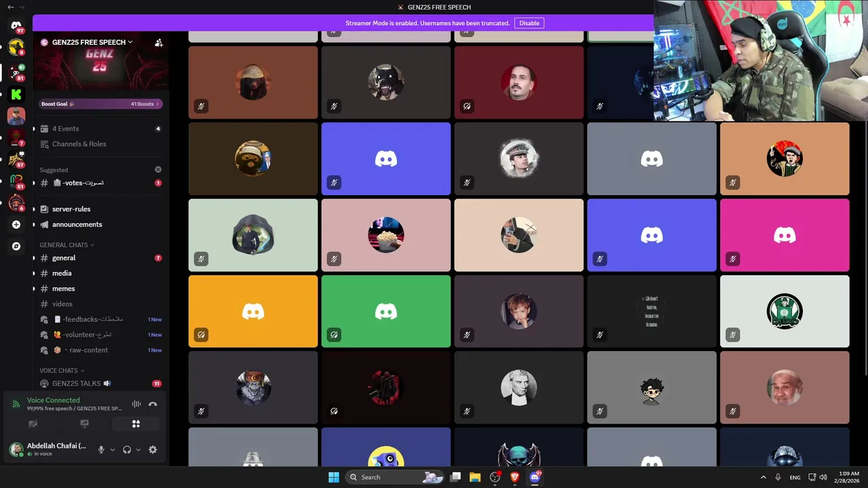The width and height of the screenshot is (868, 488).
Task: Select the dog-face avatar participant tile
Action: click(386, 82)
